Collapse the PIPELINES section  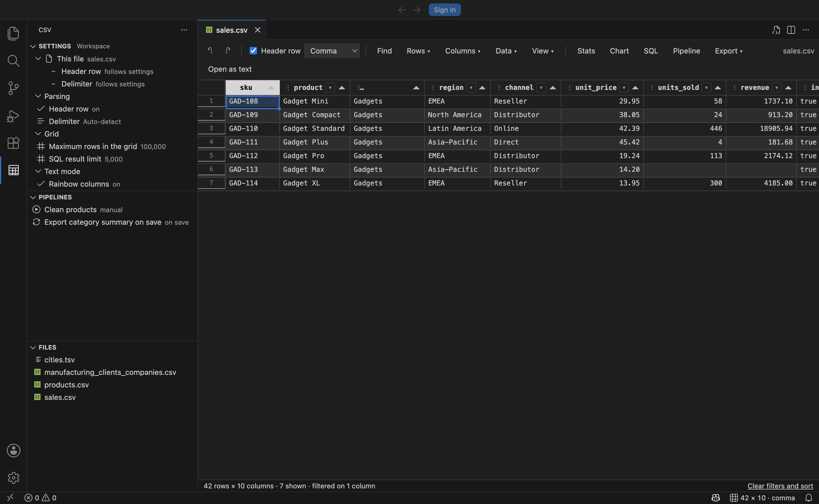[33, 197]
